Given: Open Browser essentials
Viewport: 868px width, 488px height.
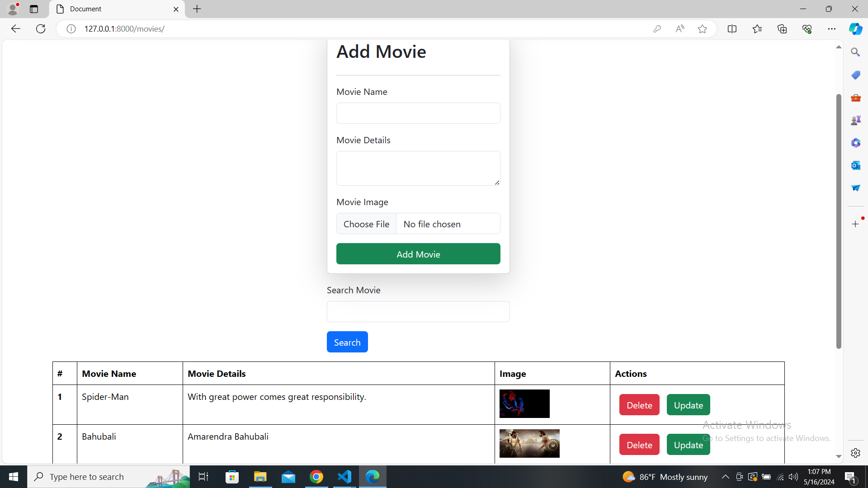Looking at the screenshot, I should click(807, 28).
